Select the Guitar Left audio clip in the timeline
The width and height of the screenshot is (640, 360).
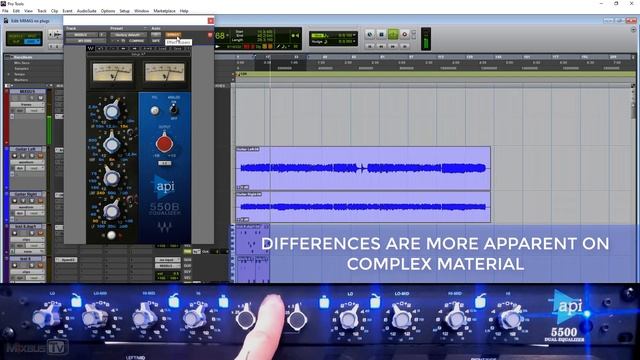coord(363,168)
